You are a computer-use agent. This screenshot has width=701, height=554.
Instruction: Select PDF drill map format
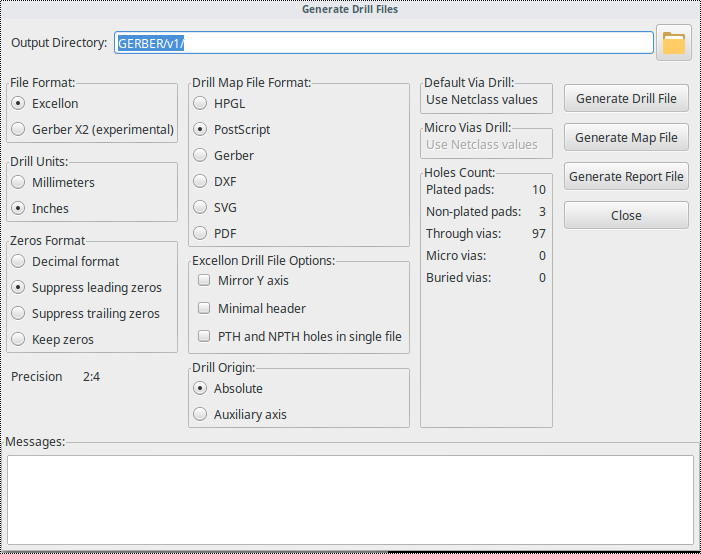click(x=201, y=233)
